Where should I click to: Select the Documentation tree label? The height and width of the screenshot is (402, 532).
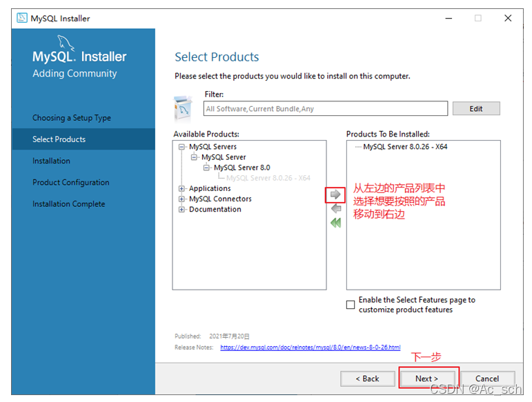point(215,210)
